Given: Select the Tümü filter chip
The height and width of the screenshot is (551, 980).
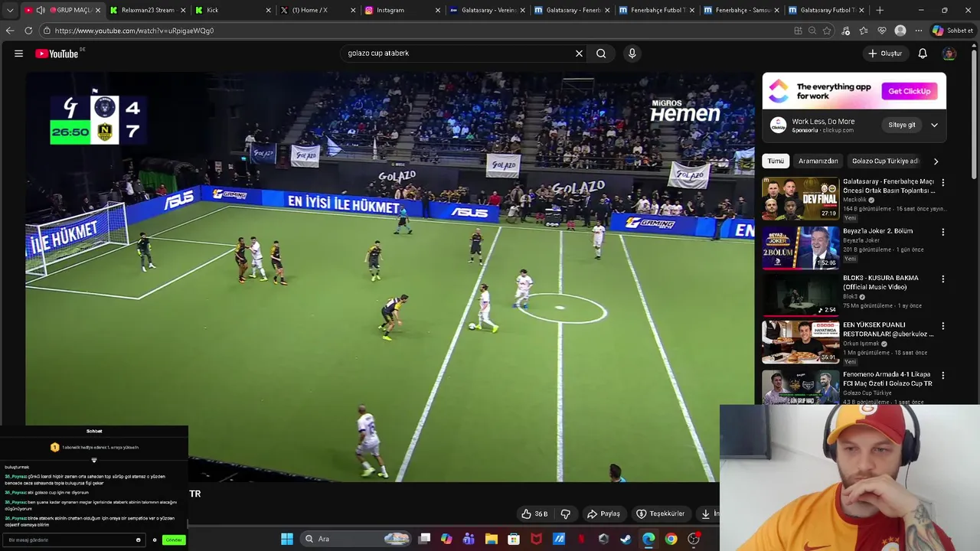Looking at the screenshot, I should click(776, 161).
